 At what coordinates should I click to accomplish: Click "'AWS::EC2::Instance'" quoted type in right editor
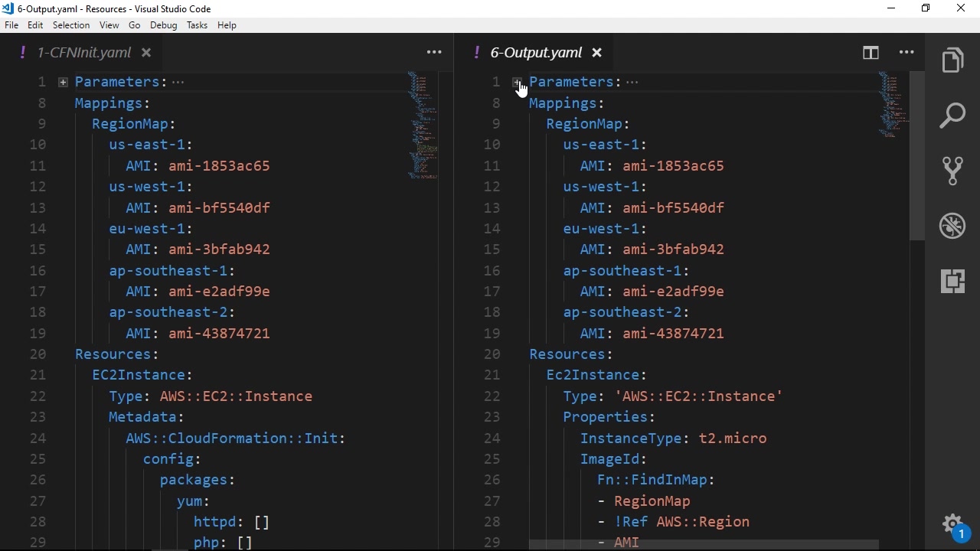coord(699,396)
